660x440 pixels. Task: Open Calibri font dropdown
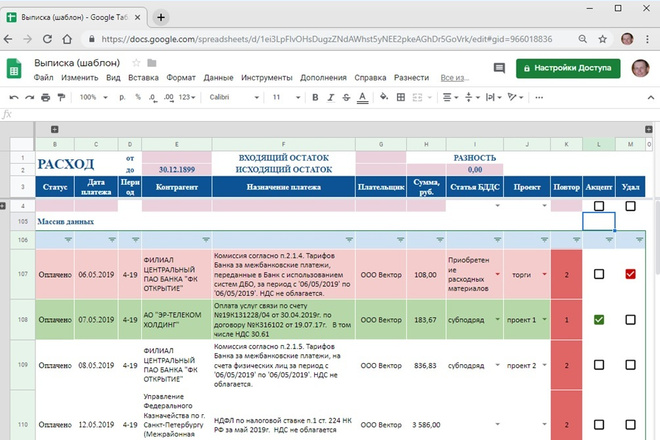pos(234,97)
